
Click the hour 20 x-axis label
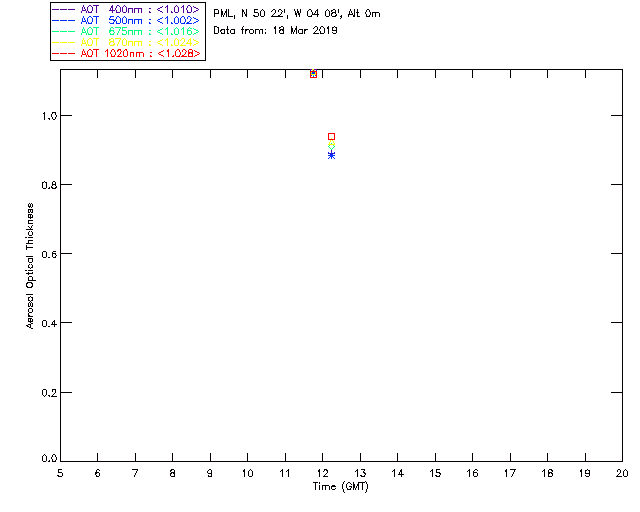tap(622, 473)
